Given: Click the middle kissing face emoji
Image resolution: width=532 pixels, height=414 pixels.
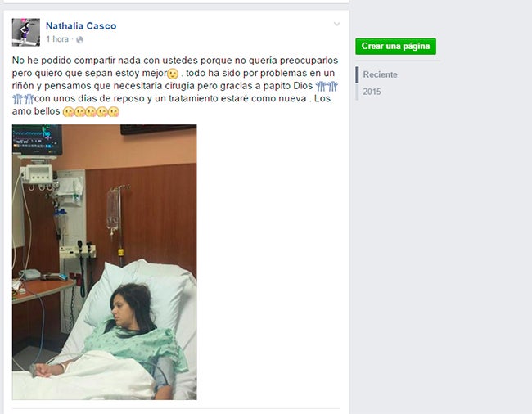Looking at the screenshot, I should coord(91,111).
